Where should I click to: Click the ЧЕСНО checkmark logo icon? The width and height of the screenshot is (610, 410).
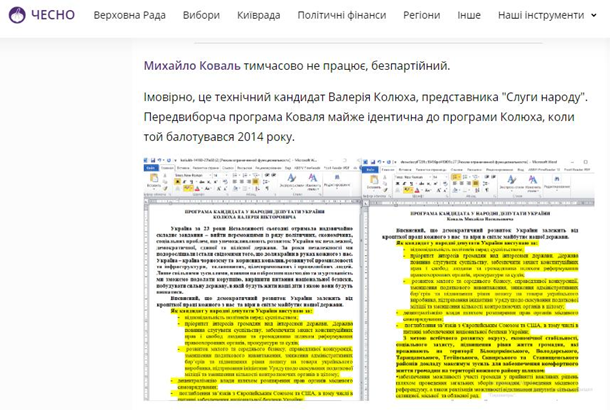(x=17, y=16)
